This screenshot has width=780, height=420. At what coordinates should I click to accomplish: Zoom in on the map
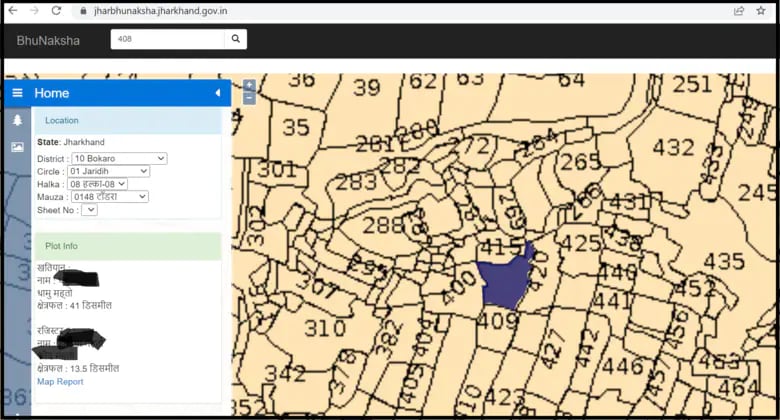coord(249,85)
